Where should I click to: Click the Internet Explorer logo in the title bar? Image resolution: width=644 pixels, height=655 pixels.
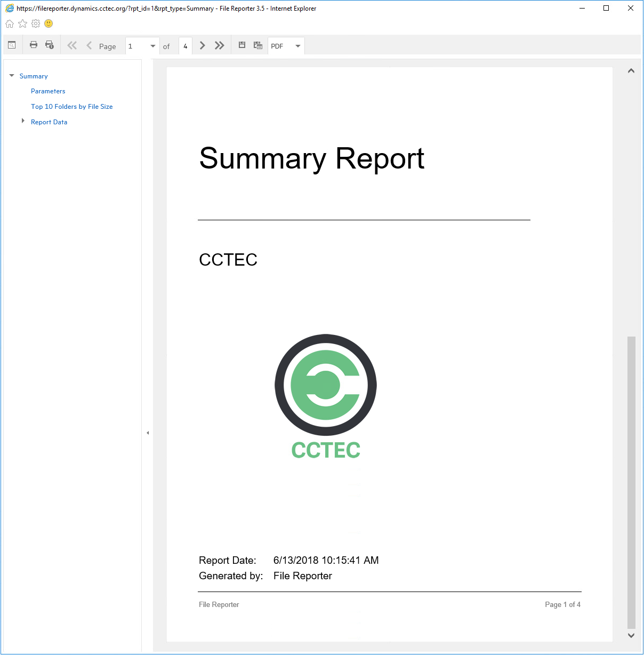point(10,8)
